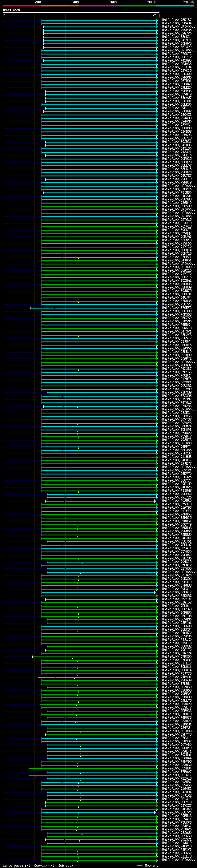Select the UniRef100_Q2VCI5 label

click(176, 71)
